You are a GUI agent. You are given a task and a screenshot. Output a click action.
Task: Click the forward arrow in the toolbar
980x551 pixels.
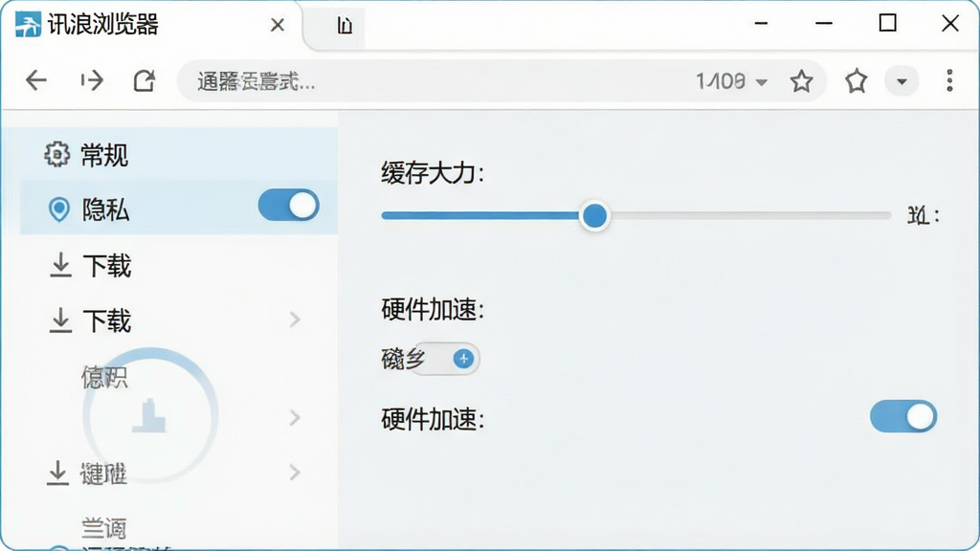coord(92,80)
